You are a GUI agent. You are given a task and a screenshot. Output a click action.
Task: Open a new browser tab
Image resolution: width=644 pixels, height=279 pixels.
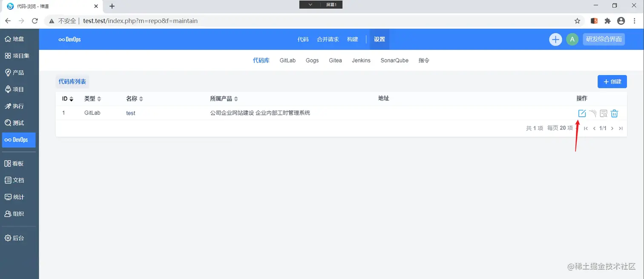[x=112, y=6]
